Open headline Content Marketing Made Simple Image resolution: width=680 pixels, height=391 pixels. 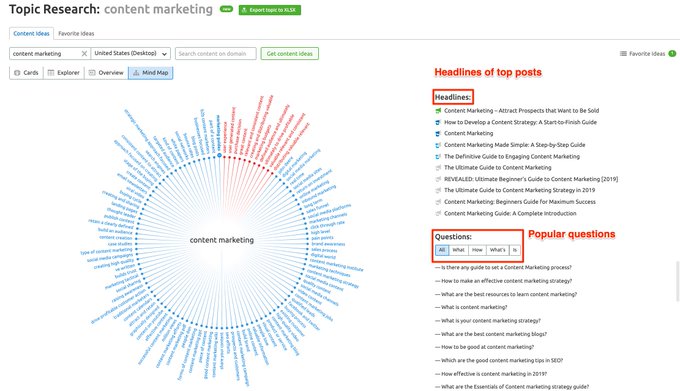514,145
